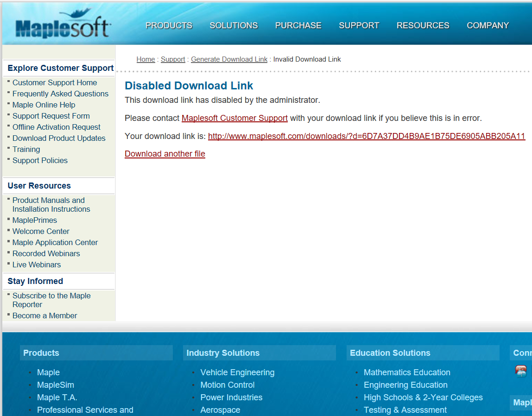Screen dimensions: 532x416
Task: Open Download Product Updates
Action: (x=59, y=139)
